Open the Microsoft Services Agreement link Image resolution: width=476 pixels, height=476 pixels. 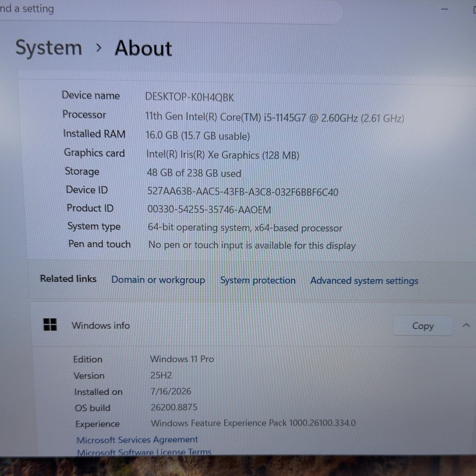pos(137,440)
